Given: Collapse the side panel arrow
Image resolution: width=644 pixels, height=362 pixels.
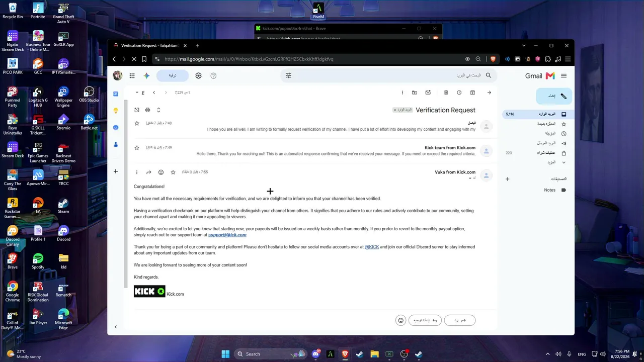Looking at the screenshot, I should (x=116, y=327).
